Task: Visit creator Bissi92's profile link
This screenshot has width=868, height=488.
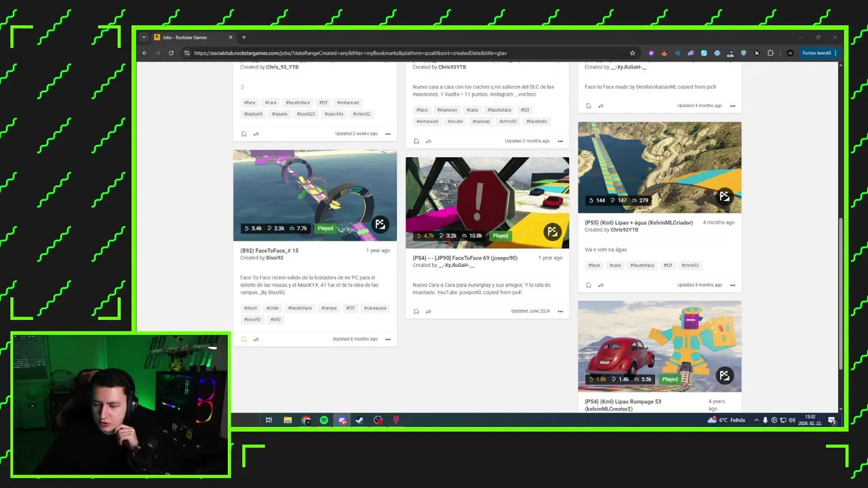Action: [275, 258]
